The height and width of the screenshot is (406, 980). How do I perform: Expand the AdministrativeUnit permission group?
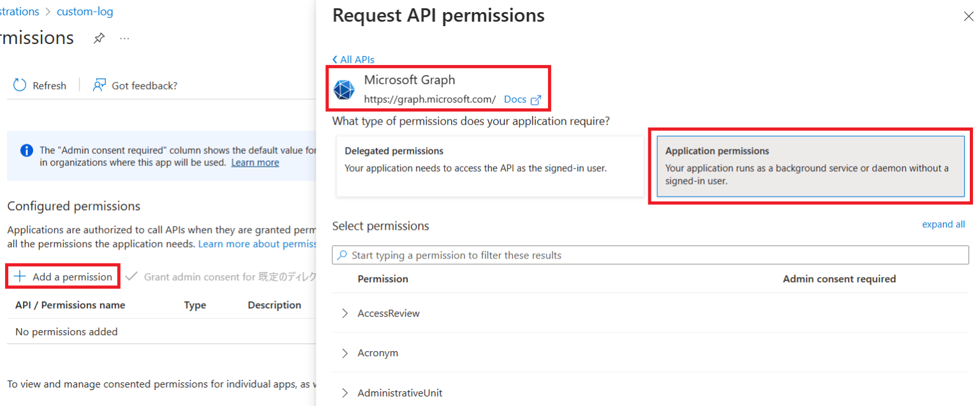[x=345, y=393]
